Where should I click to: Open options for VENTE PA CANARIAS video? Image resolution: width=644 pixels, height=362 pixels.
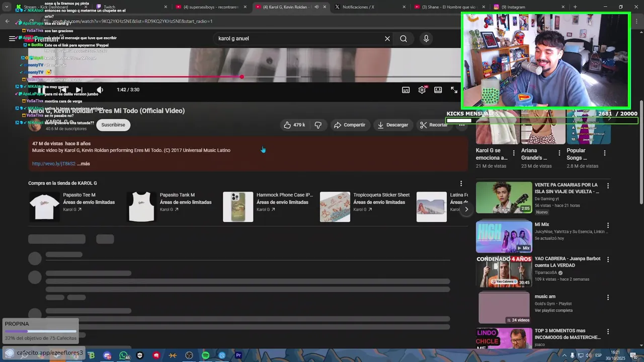[x=608, y=186]
